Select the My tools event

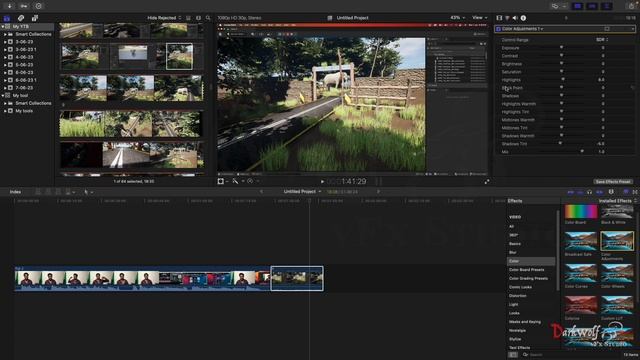(24, 111)
